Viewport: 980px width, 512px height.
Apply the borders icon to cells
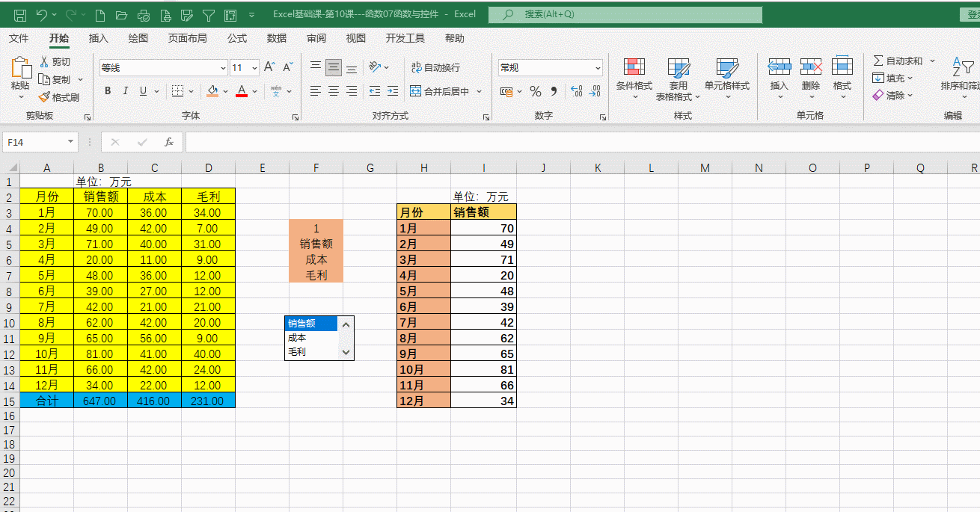(x=177, y=91)
